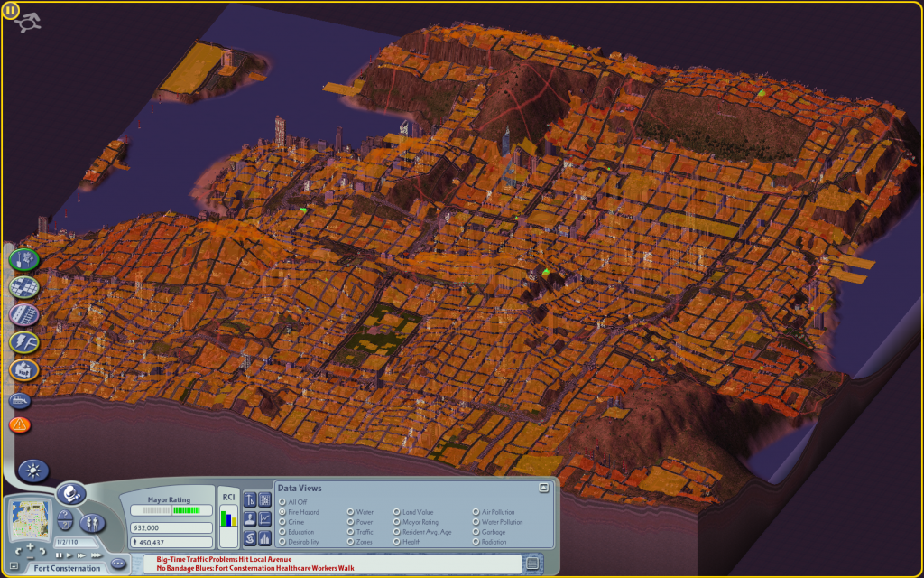Collapse the Data Views panel
This screenshot has height=578, width=924.
click(x=544, y=489)
